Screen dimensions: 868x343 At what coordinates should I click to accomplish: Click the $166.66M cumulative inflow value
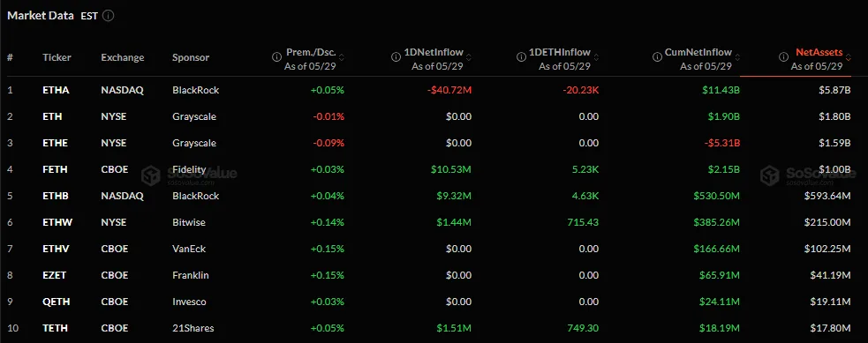click(x=717, y=250)
